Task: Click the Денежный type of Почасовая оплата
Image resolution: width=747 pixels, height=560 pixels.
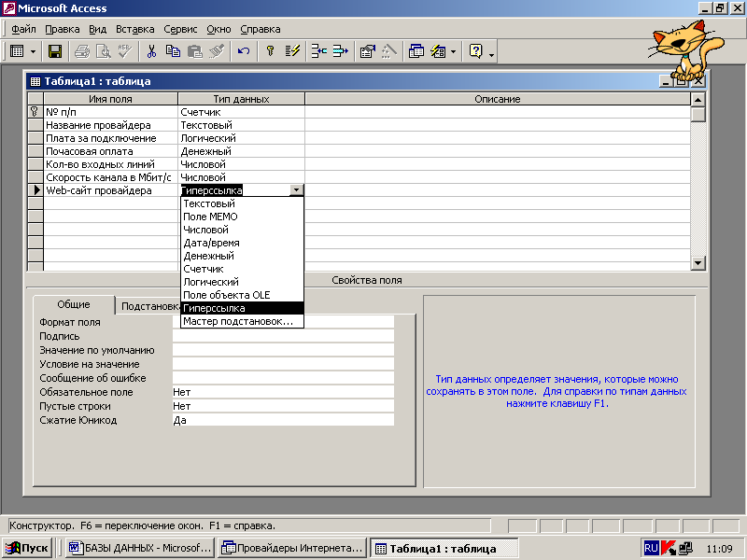Action: click(241, 151)
